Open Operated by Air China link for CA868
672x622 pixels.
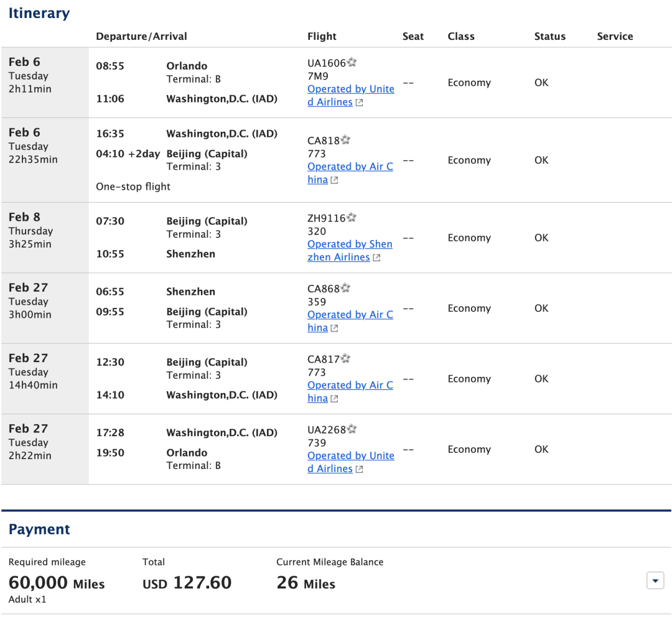click(350, 322)
